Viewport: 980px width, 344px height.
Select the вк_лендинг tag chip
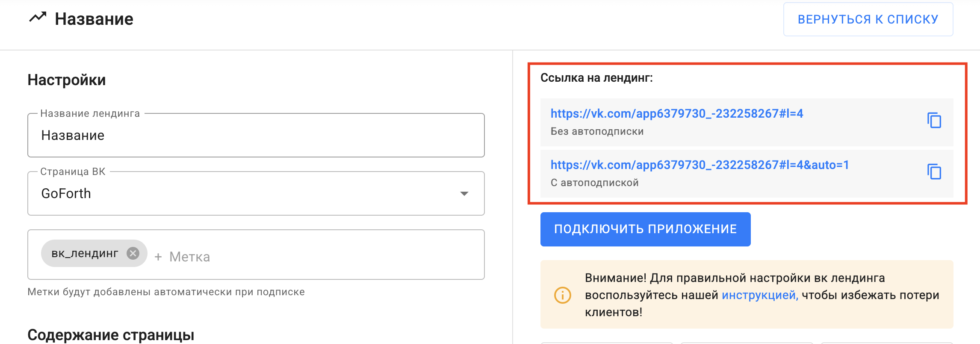pos(85,253)
